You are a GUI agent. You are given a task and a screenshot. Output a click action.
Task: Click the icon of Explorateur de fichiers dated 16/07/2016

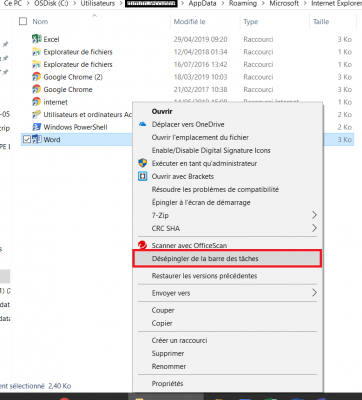point(36,64)
